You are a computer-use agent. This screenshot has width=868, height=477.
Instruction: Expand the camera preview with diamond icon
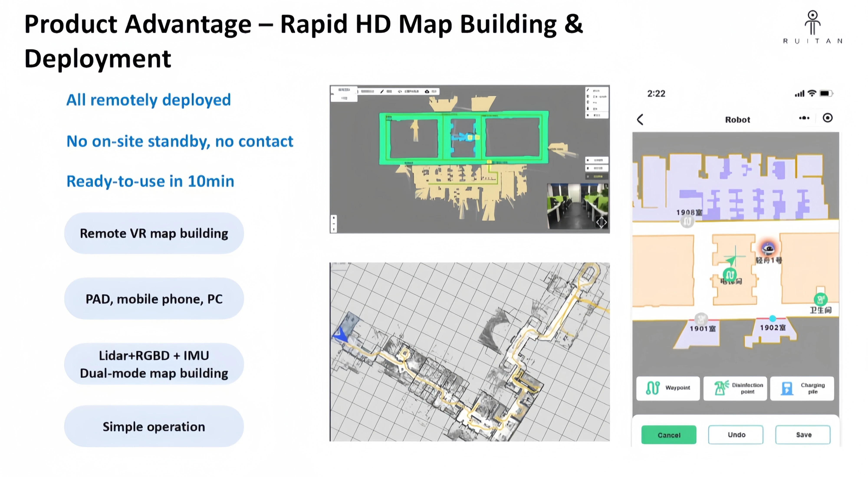click(602, 222)
